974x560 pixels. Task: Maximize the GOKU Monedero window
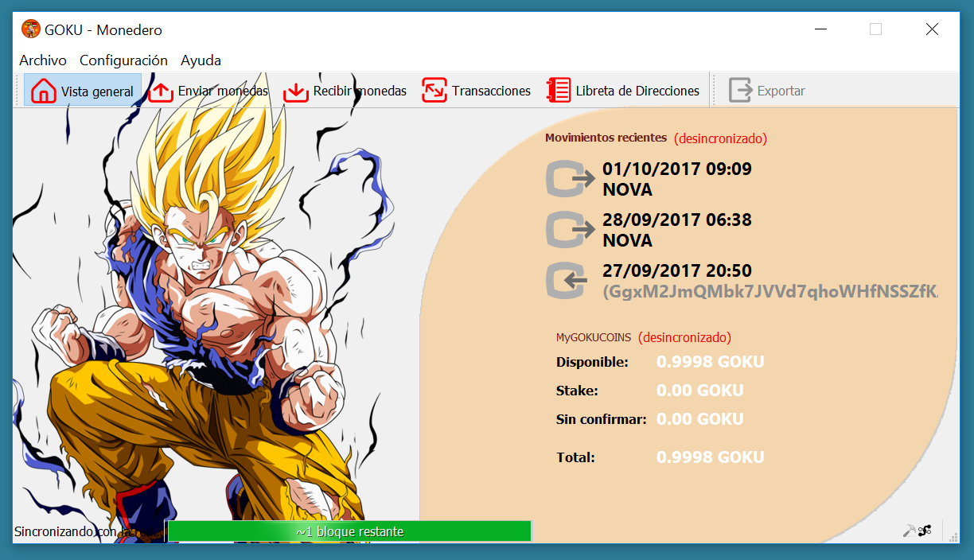876,29
